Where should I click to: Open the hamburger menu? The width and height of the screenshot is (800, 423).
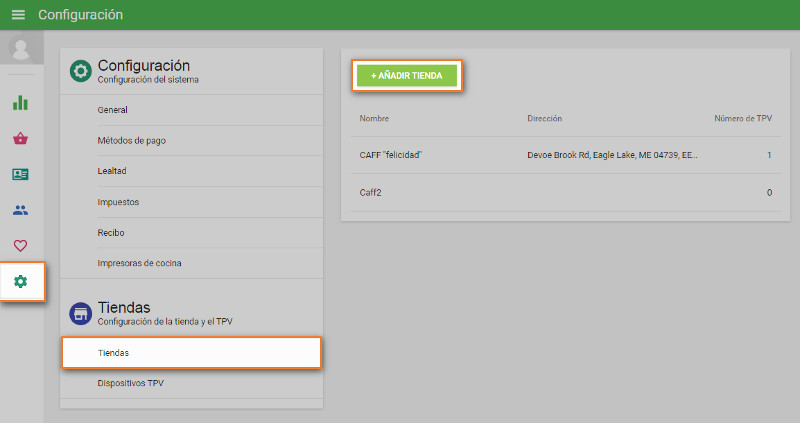point(18,15)
